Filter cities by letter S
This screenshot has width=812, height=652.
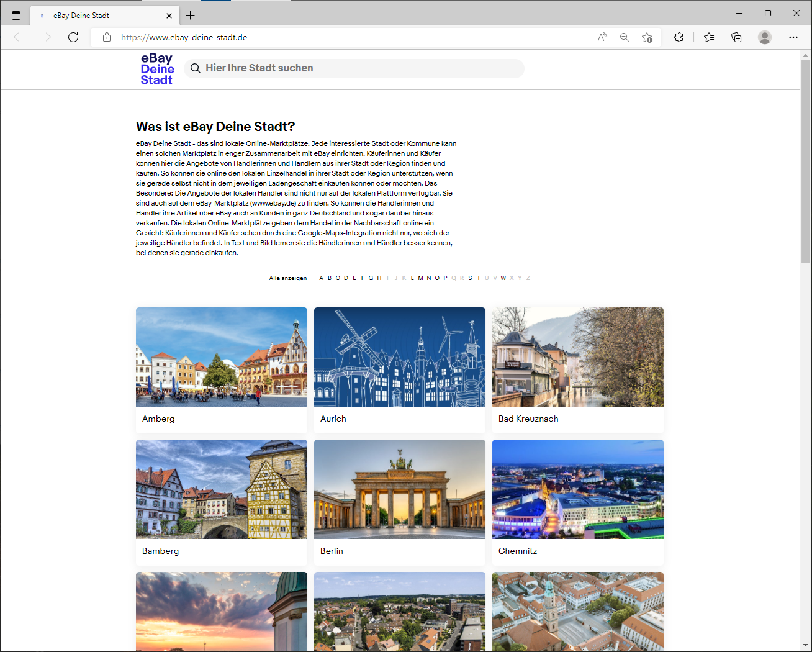470,278
